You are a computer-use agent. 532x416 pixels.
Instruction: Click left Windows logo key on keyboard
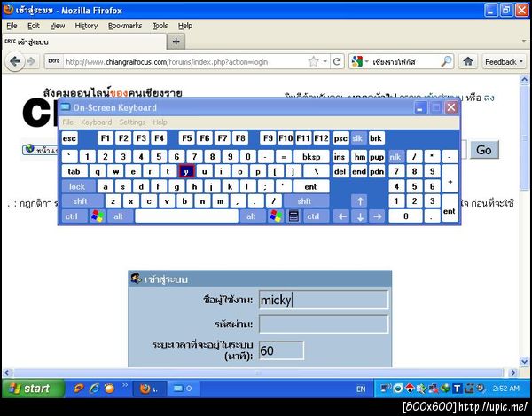tap(98, 216)
